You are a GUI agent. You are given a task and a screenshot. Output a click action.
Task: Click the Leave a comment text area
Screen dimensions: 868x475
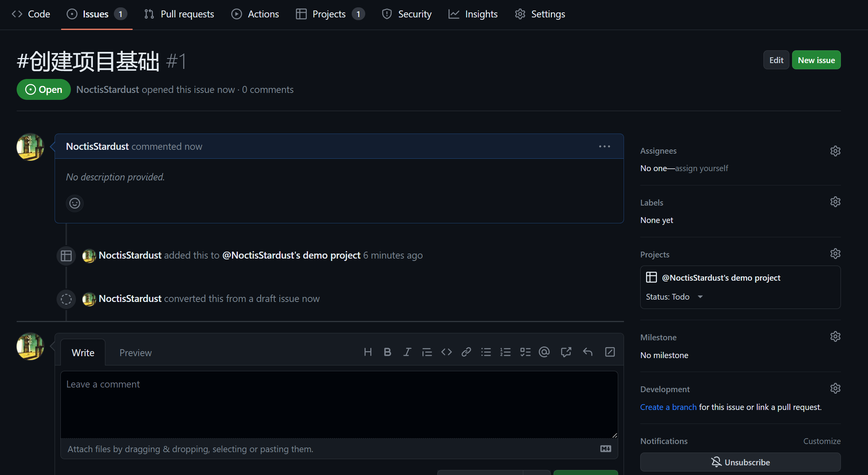tap(339, 405)
